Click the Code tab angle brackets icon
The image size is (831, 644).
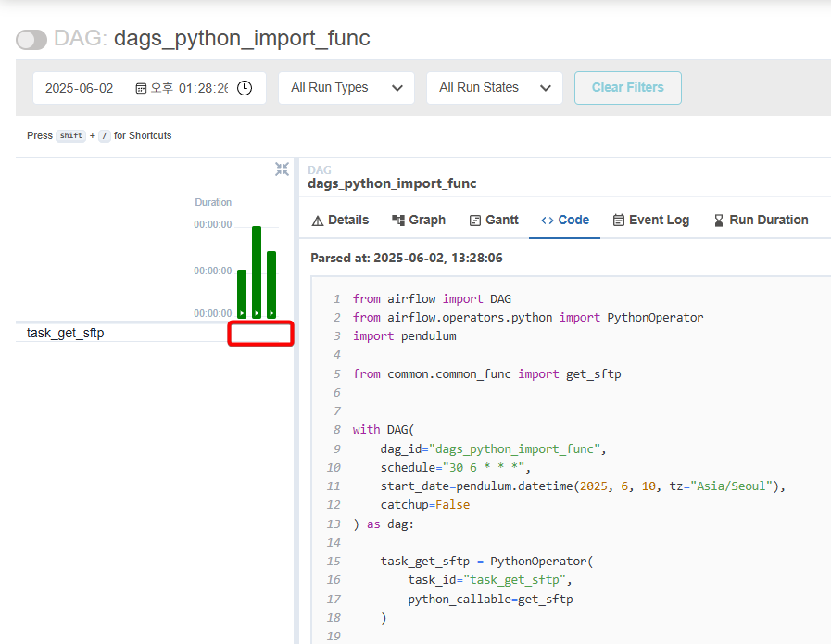point(547,221)
